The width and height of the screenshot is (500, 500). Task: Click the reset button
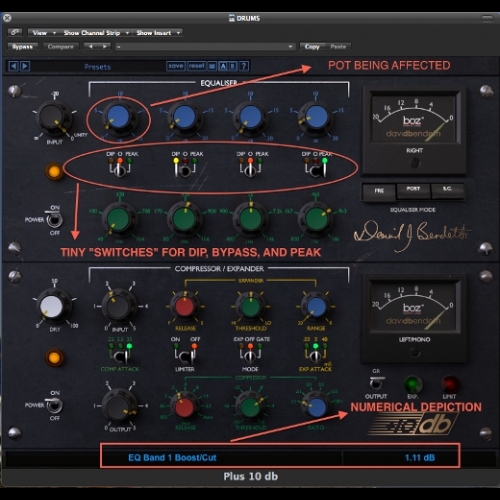196,66
